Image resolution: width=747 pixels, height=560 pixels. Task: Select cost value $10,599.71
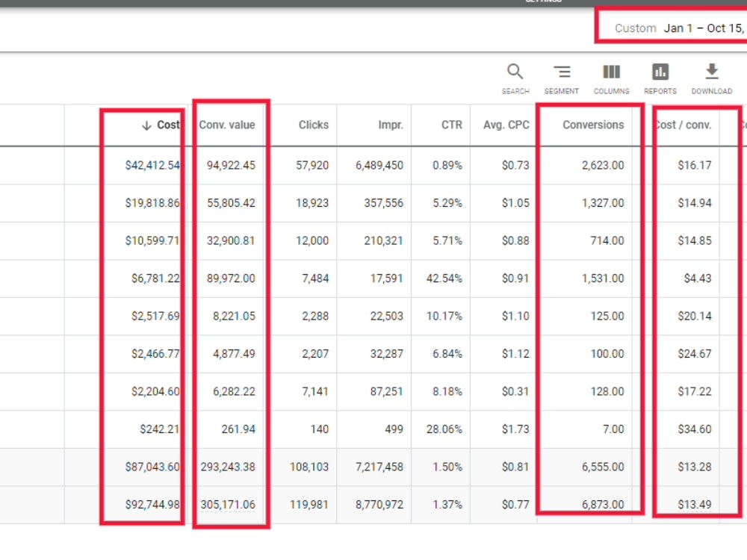click(152, 240)
